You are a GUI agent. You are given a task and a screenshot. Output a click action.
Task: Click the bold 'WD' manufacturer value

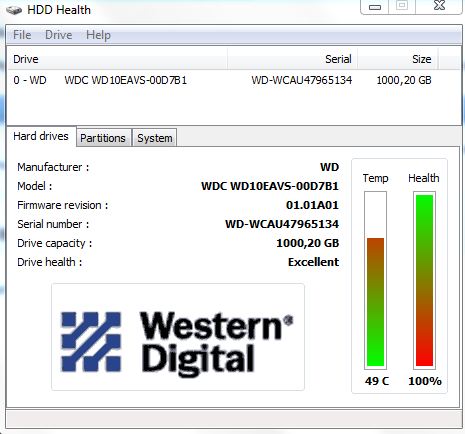[x=329, y=167]
